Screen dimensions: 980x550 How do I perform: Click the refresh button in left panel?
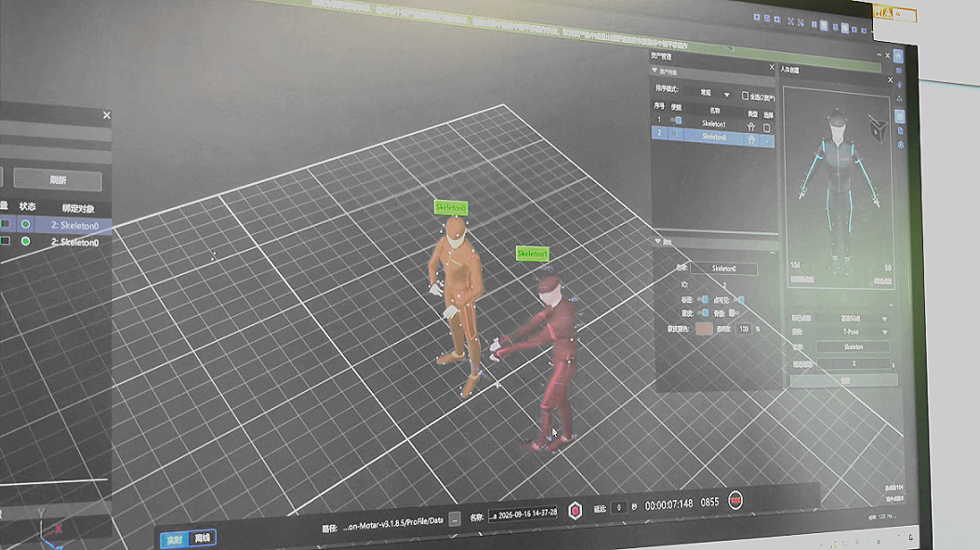[x=58, y=180]
